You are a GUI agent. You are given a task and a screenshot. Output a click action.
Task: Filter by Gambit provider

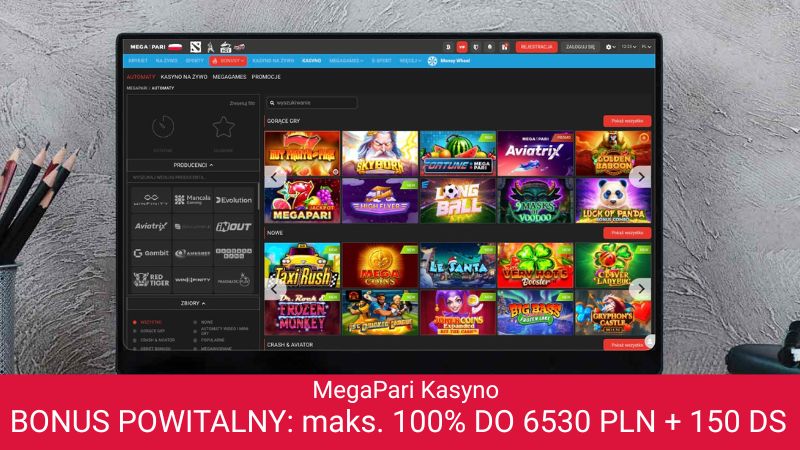(x=151, y=253)
